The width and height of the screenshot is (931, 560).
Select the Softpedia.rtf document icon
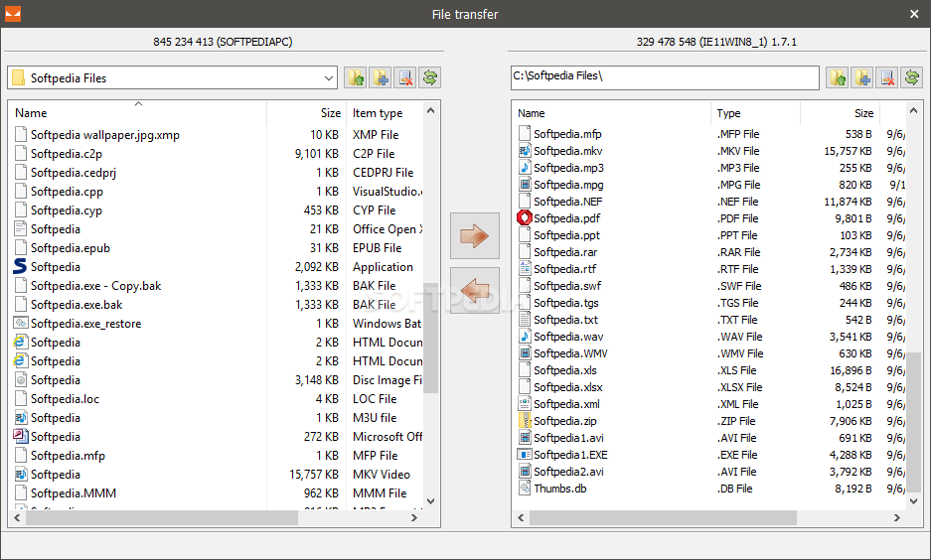(x=525, y=269)
